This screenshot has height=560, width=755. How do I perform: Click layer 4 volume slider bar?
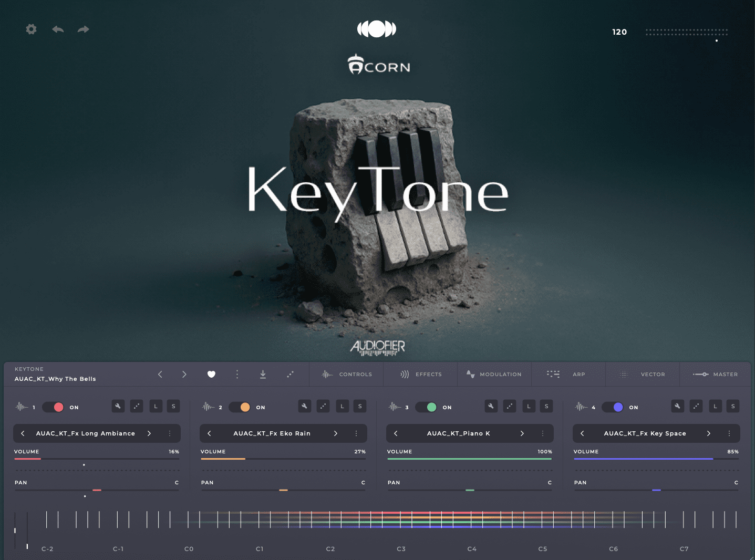coord(656,459)
